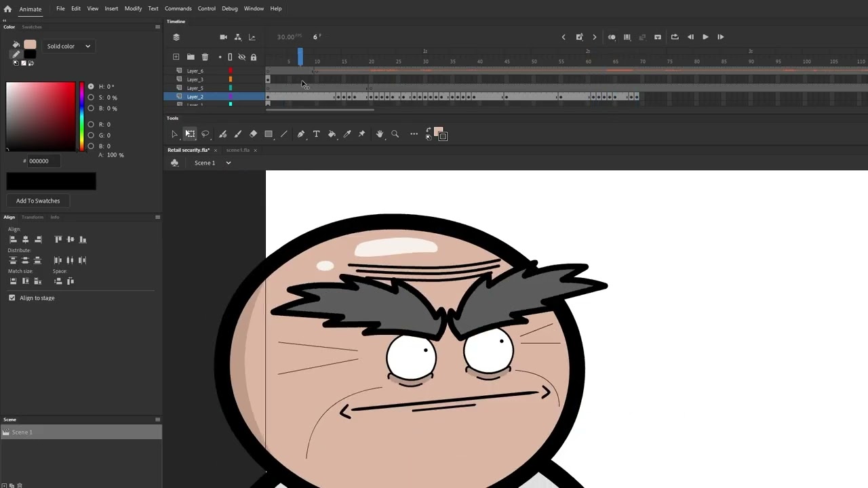The image size is (868, 488).
Task: Select the Text tool
Action: [x=316, y=134]
